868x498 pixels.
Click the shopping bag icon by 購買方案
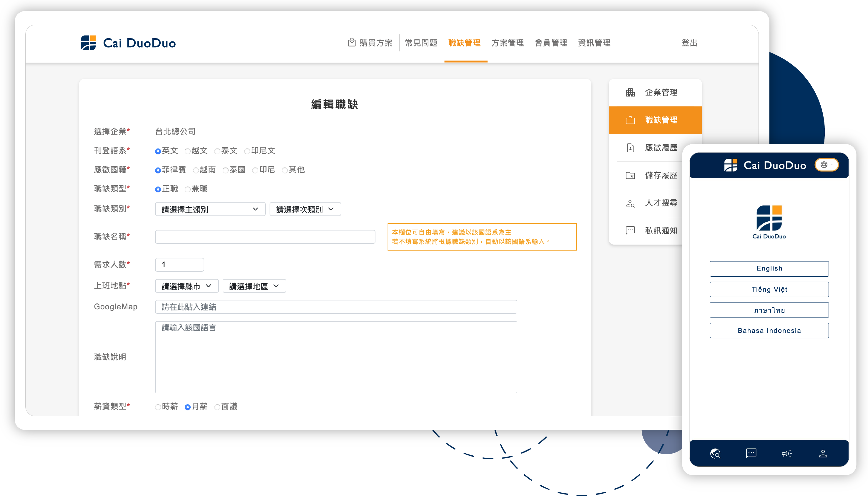(352, 42)
